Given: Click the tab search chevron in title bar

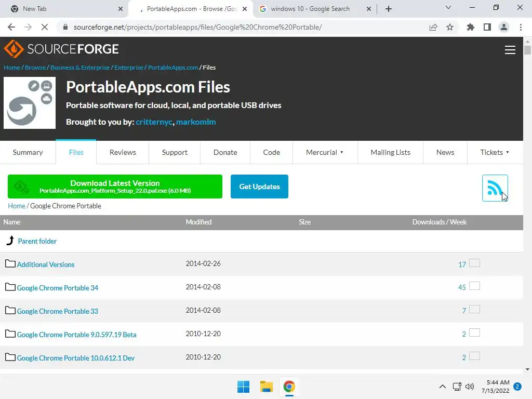Looking at the screenshot, I should [448, 7].
